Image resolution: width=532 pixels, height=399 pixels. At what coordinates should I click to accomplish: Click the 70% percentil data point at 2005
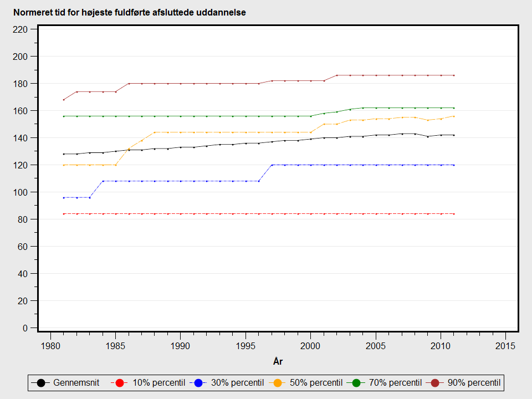coord(376,108)
